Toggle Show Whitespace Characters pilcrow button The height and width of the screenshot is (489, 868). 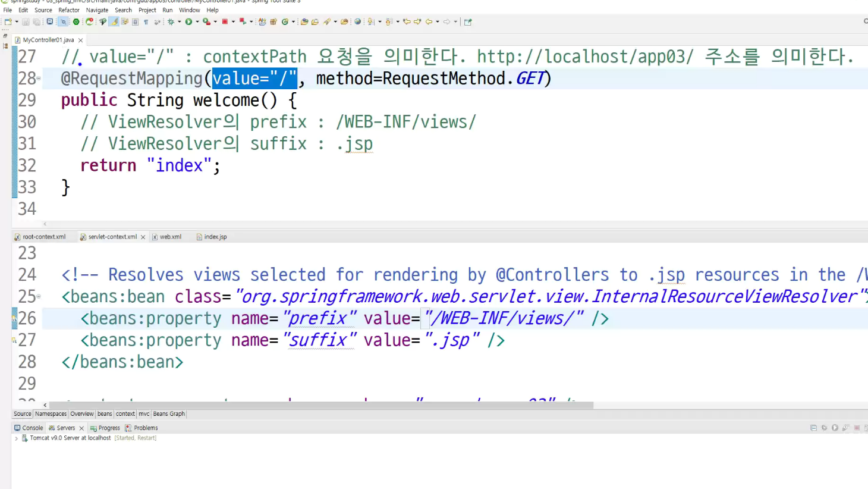tap(146, 22)
